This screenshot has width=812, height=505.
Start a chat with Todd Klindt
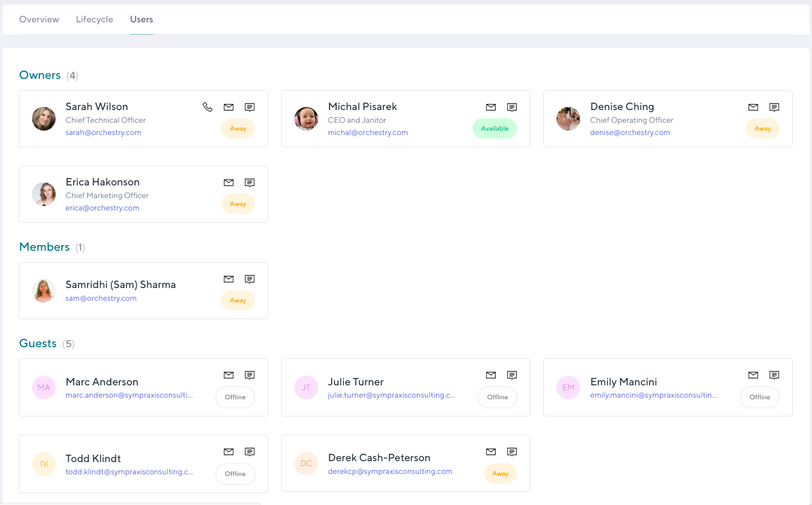[250, 452]
